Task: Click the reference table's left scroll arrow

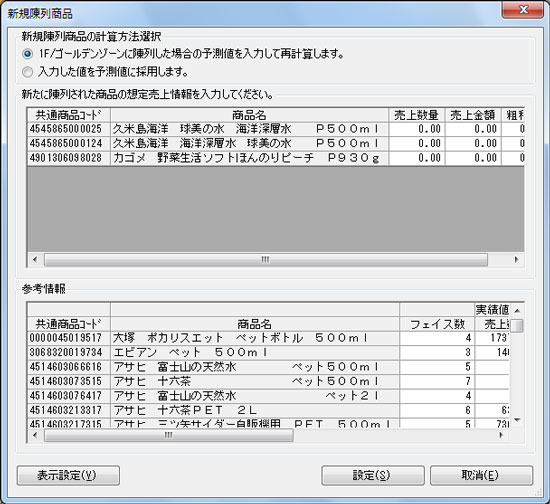Action: click(35, 435)
